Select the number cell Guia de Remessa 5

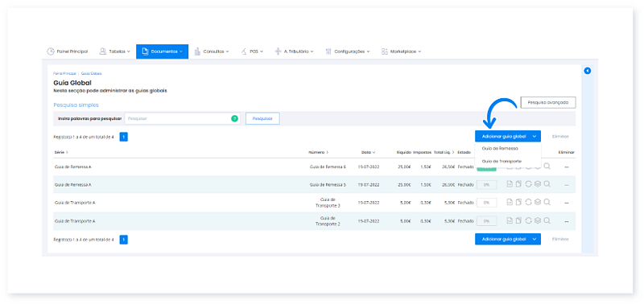pos(328,185)
